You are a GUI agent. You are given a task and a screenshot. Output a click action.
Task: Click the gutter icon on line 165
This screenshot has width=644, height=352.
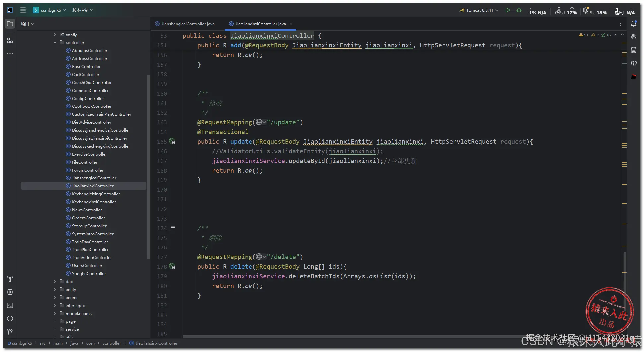coord(172,142)
